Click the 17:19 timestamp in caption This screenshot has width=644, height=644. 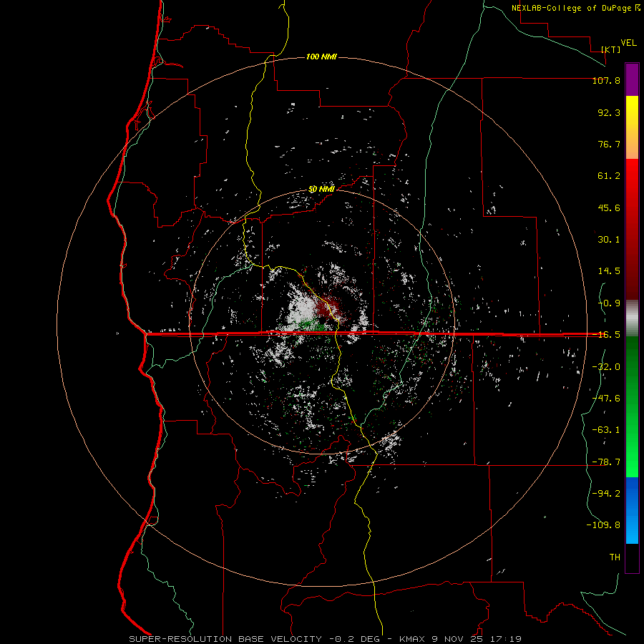[507, 639]
